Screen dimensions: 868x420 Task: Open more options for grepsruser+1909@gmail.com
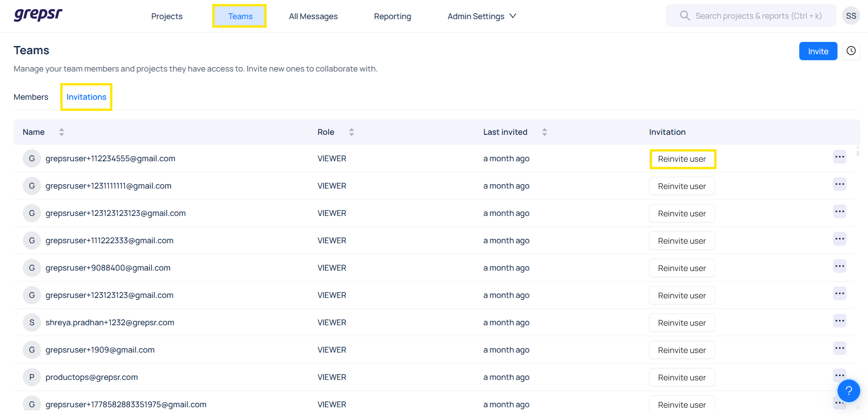coord(839,348)
